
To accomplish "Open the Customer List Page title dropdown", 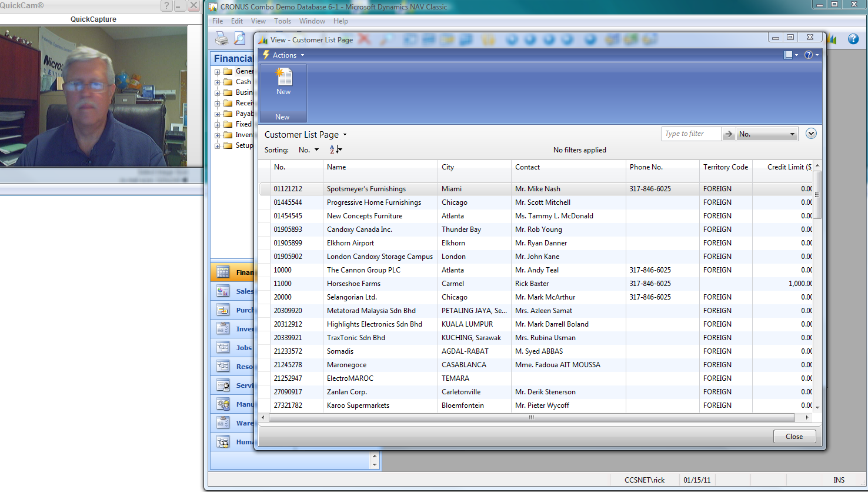I will [305, 135].
